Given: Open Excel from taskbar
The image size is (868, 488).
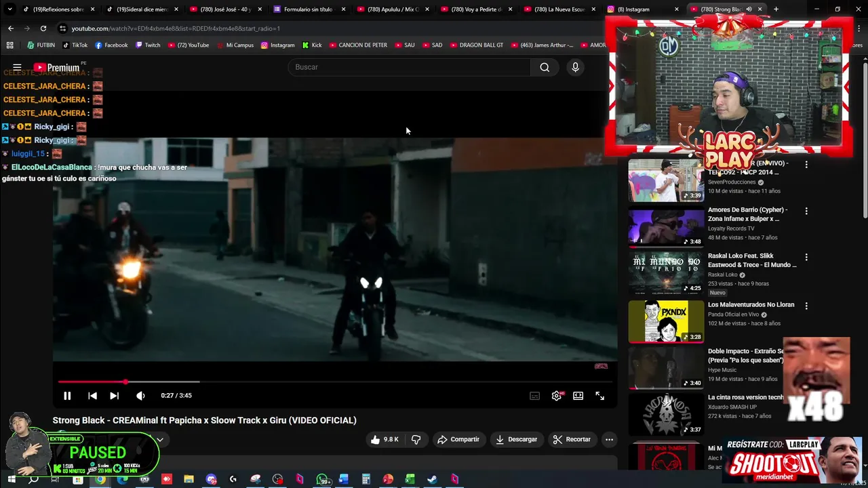Looking at the screenshot, I should (x=410, y=480).
